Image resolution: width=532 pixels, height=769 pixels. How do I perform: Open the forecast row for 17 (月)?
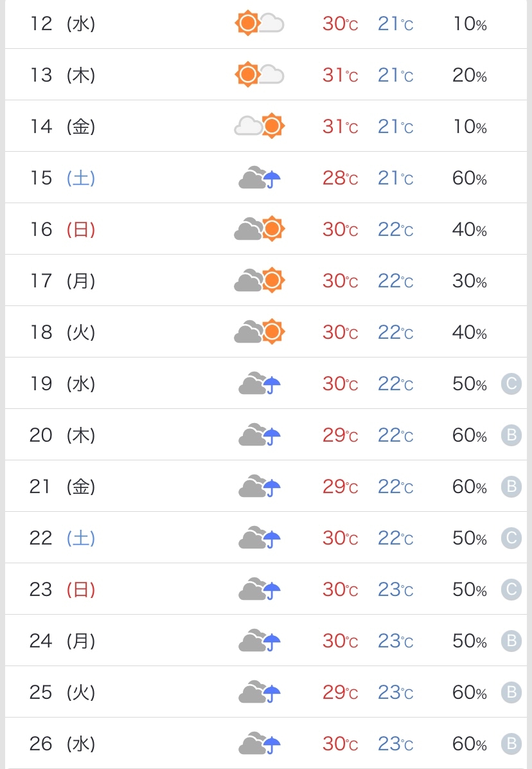tap(266, 280)
